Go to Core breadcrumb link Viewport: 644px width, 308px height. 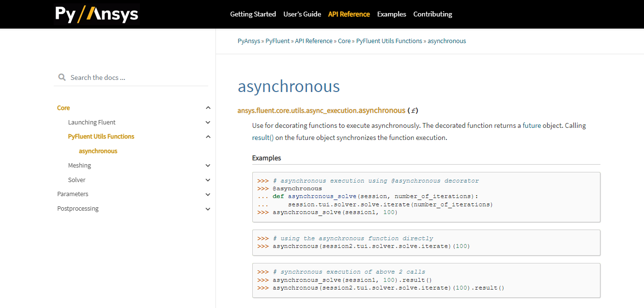pyautogui.click(x=344, y=41)
